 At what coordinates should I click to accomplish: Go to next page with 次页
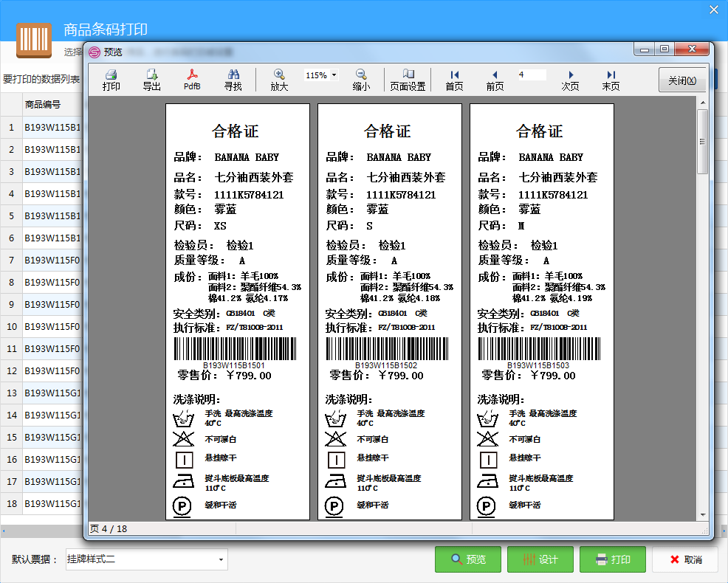point(570,80)
